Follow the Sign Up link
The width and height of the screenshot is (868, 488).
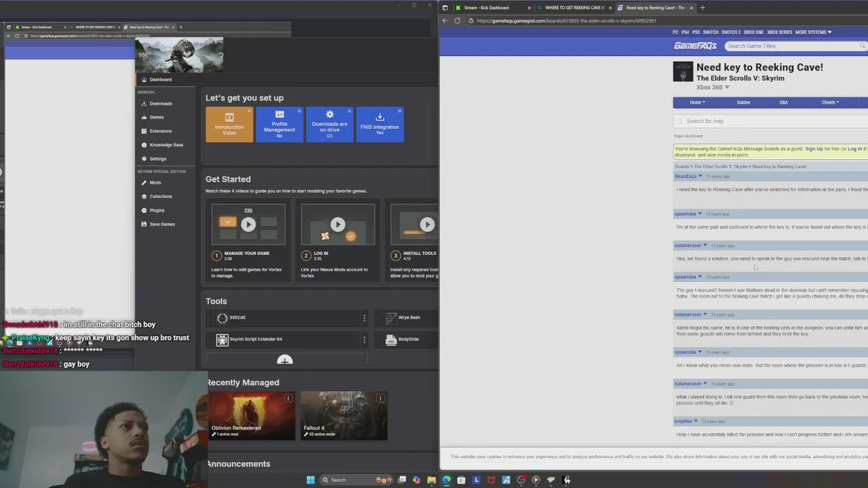point(814,149)
